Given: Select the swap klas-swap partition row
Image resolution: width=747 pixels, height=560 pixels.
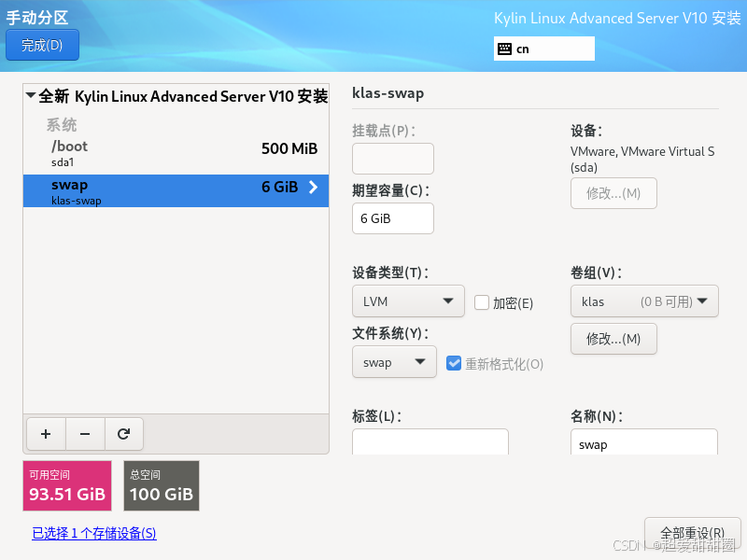Looking at the screenshot, I should coord(176,191).
